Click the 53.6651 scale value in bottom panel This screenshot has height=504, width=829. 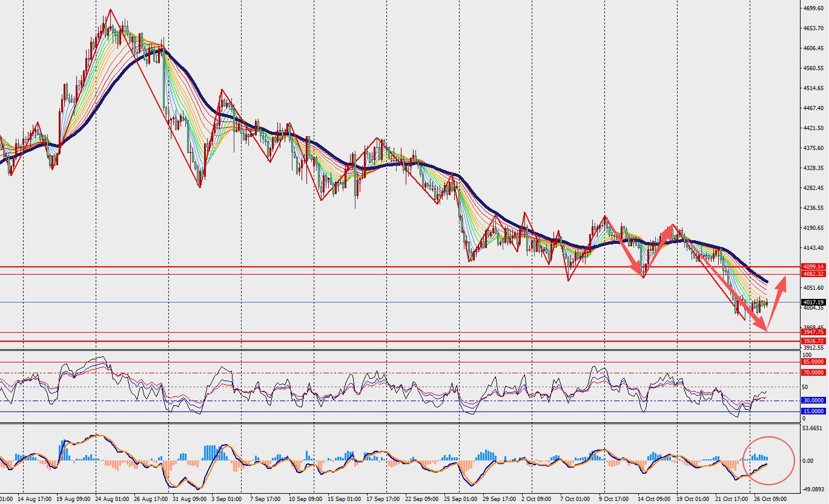click(813, 428)
